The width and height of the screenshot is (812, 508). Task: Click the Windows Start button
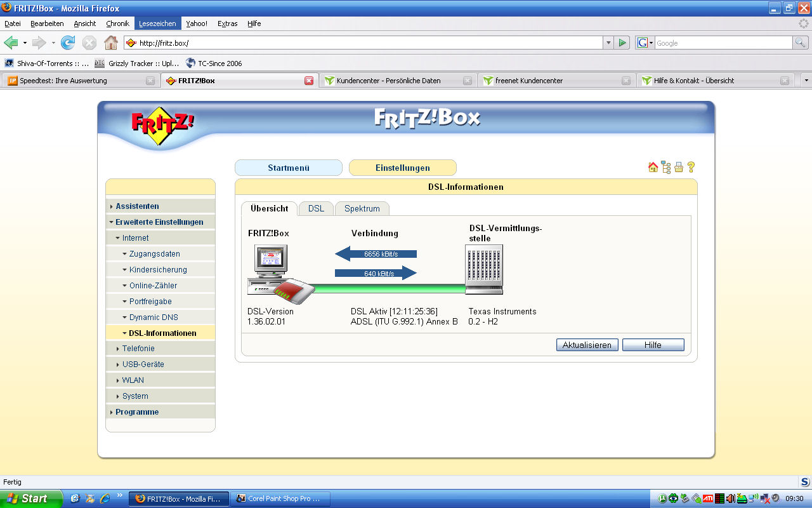(31, 498)
